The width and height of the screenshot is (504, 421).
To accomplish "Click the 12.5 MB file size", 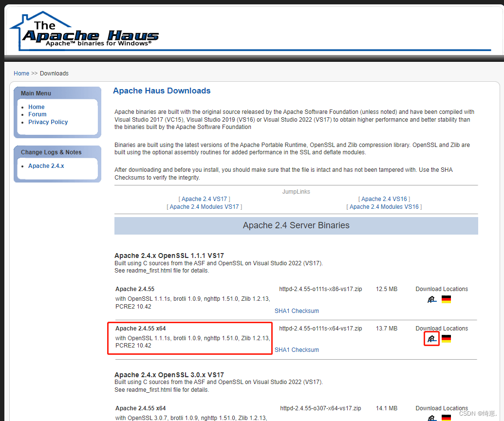I will [x=387, y=289].
